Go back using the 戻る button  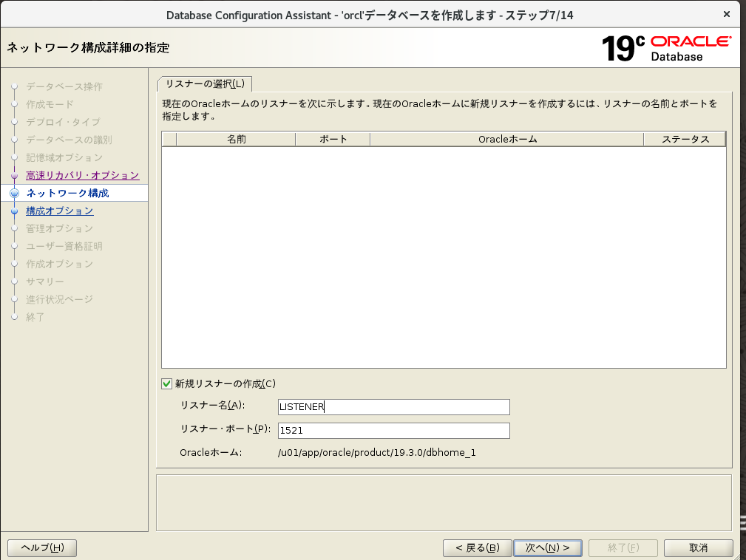[x=477, y=547]
